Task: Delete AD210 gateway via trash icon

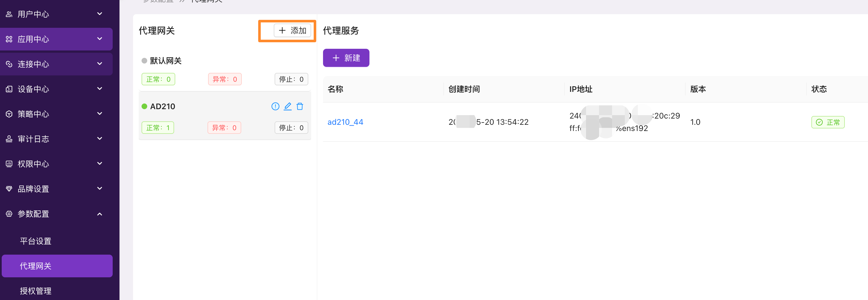Action: pos(300,107)
